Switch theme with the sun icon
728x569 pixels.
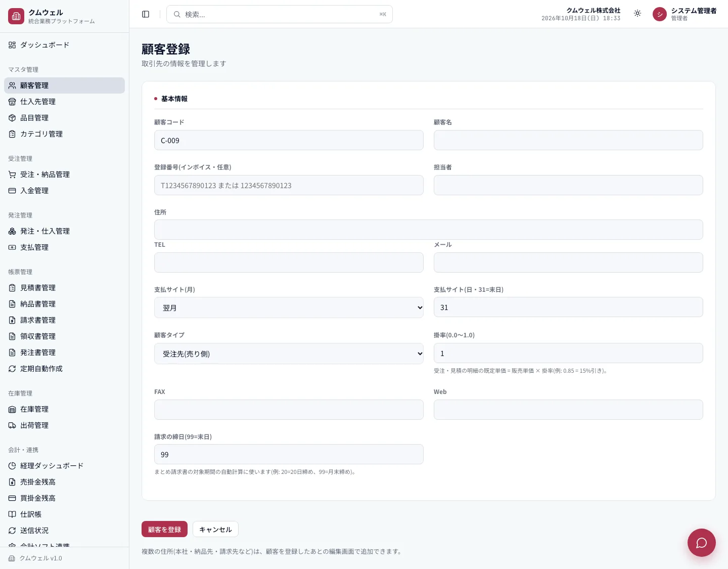(638, 14)
